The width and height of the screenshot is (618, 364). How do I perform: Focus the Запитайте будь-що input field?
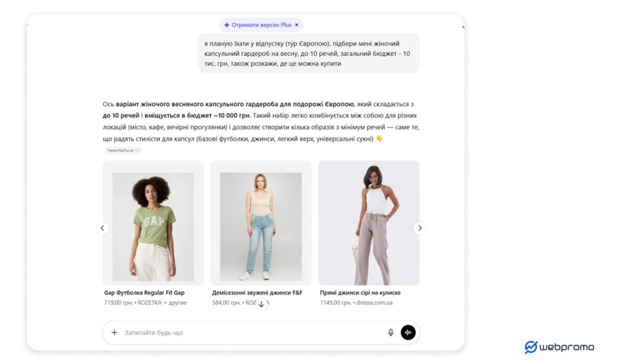252,333
